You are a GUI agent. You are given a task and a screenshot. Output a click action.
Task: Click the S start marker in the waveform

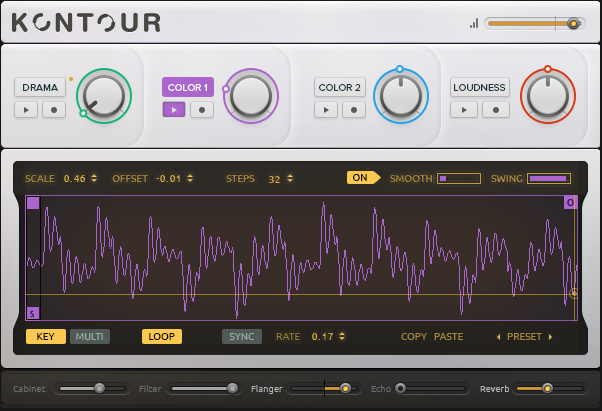(x=33, y=313)
